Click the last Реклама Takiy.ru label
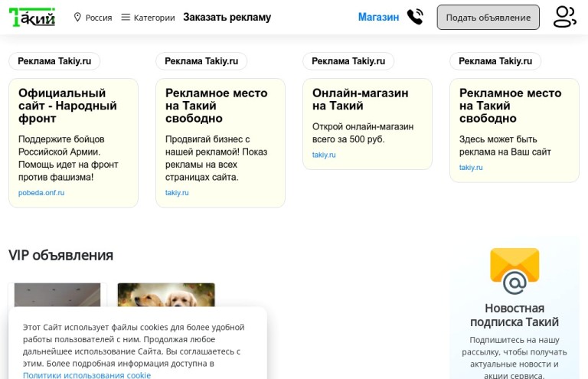 495,61
